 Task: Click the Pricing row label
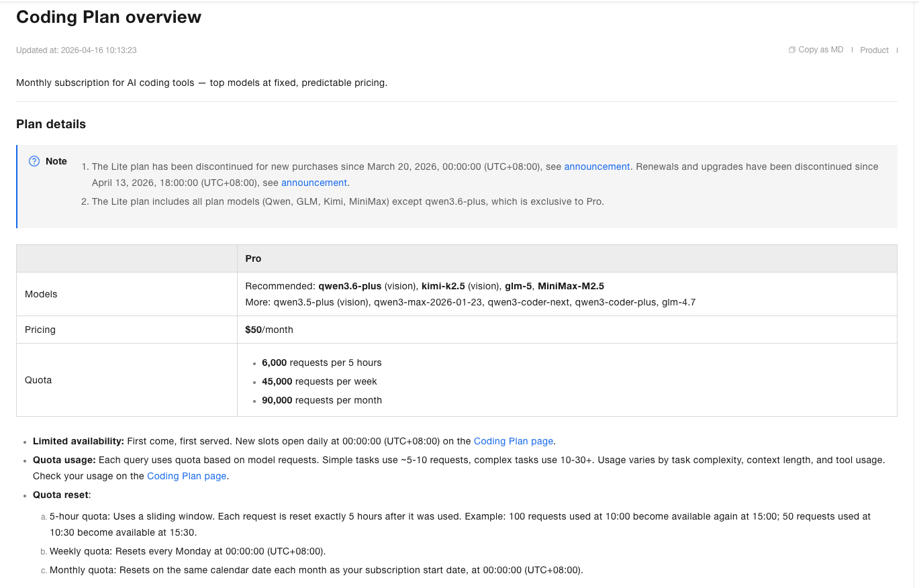40,330
